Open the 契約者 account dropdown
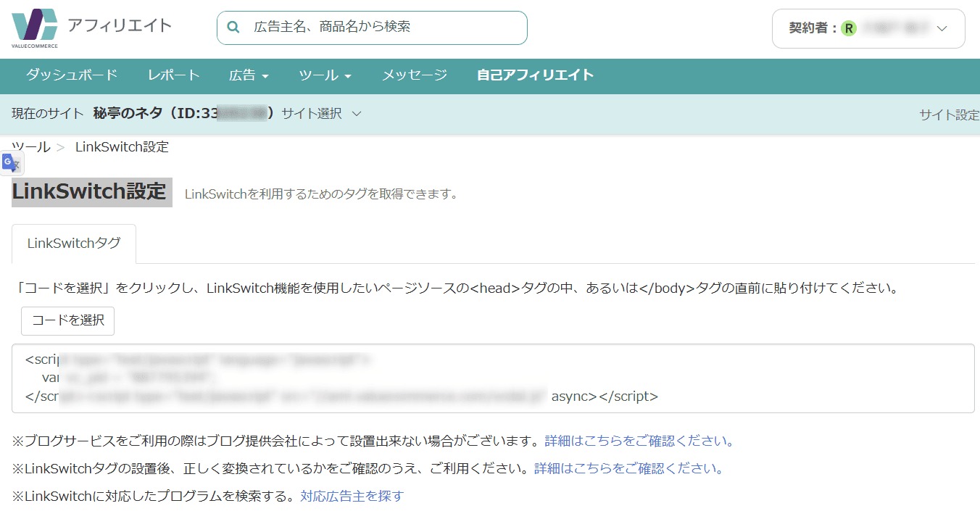The height and width of the screenshot is (519, 980). click(x=942, y=29)
